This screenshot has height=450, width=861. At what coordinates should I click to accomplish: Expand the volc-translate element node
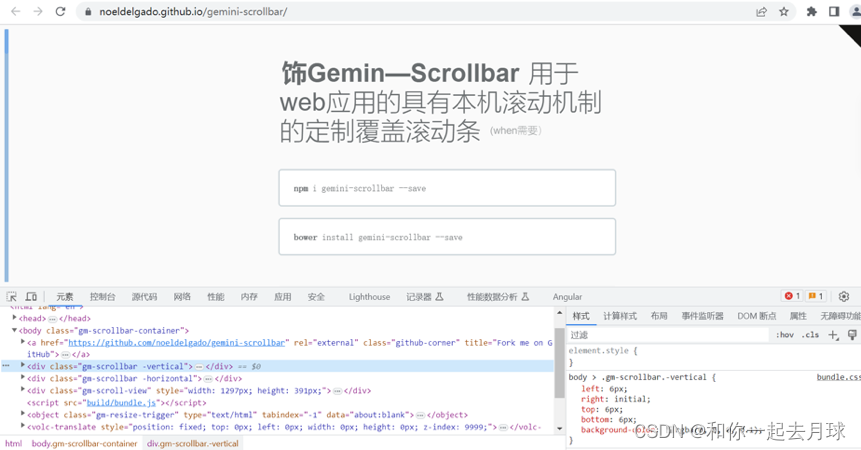click(x=23, y=426)
